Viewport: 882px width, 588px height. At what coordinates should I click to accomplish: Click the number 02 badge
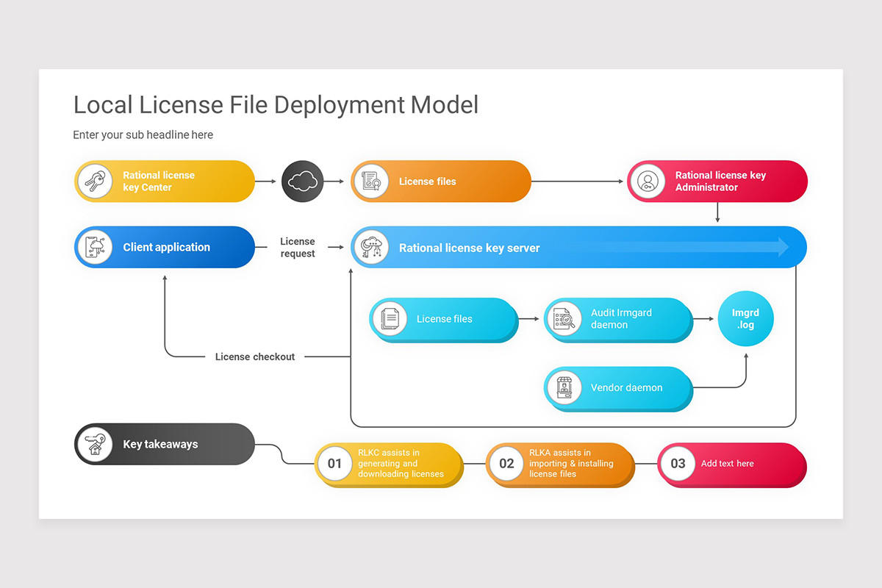[506, 464]
